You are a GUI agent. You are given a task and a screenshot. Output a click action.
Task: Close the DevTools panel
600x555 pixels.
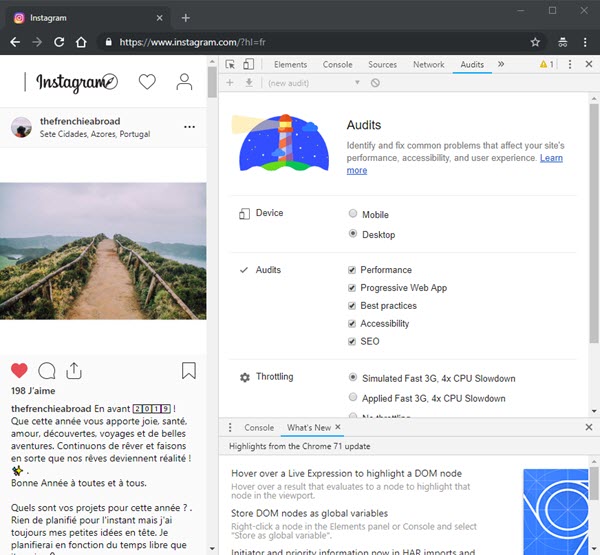[589, 64]
